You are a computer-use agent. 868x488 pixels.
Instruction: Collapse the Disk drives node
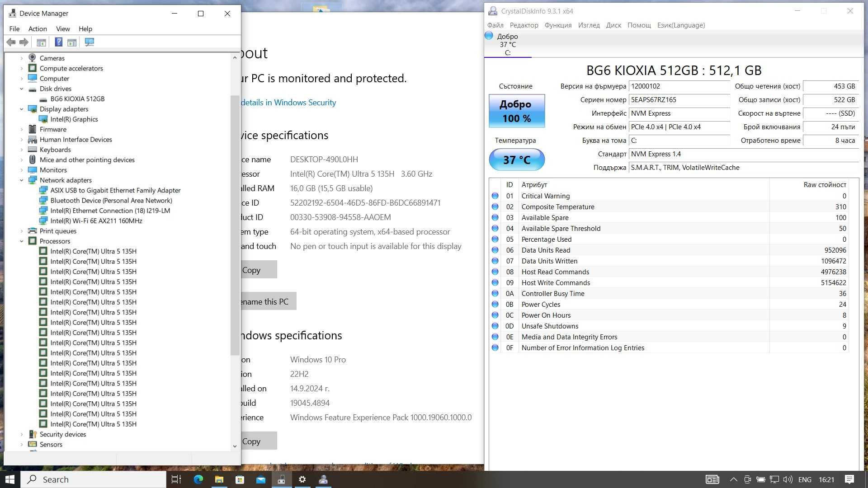click(x=21, y=89)
